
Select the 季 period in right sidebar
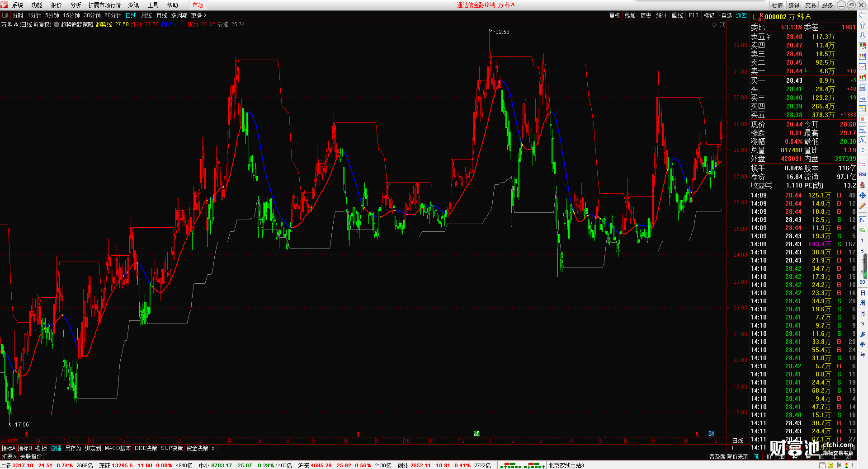coord(863,344)
